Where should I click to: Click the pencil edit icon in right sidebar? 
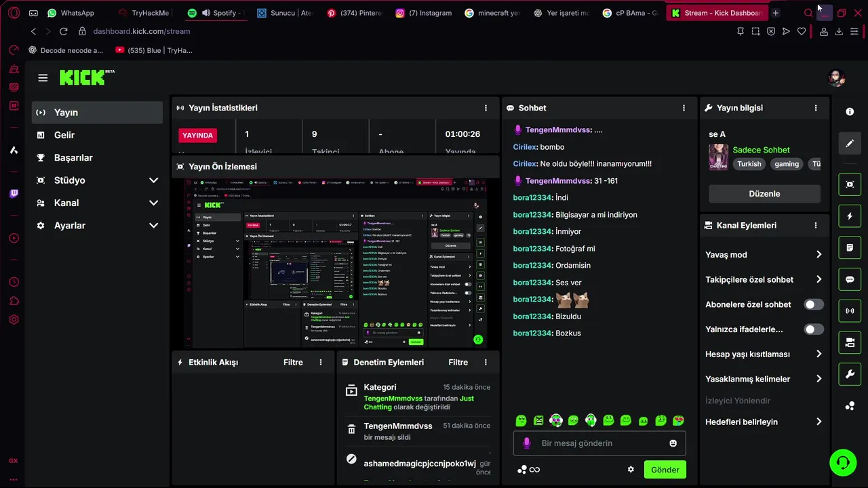click(850, 144)
